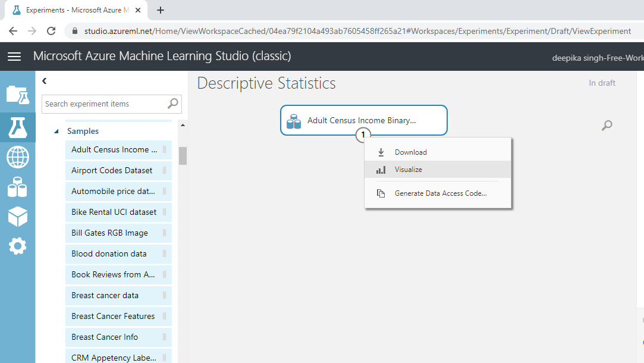Open Web Services via the globe icon
Image resolution: width=644 pixels, height=363 pixels.
[x=18, y=157]
